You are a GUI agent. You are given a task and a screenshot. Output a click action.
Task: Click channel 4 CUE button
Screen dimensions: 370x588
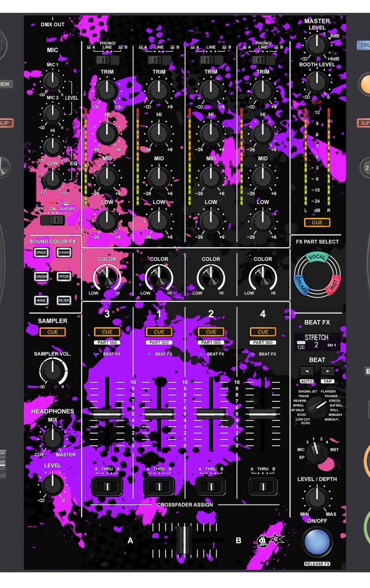(263, 332)
